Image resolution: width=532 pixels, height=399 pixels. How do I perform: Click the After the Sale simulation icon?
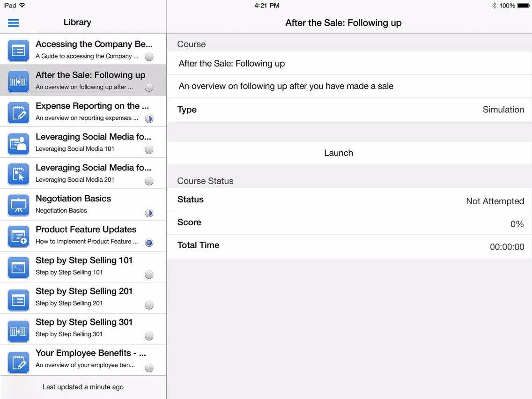[x=18, y=81]
